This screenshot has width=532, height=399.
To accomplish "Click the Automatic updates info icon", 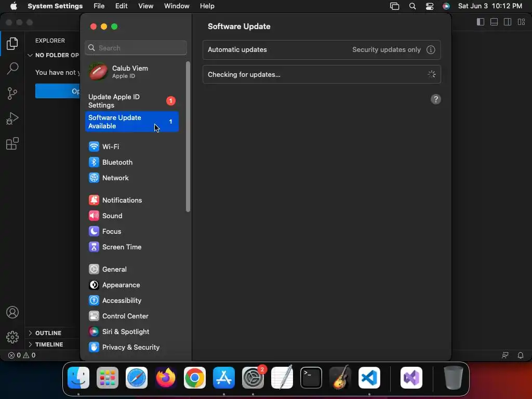I will point(431,49).
